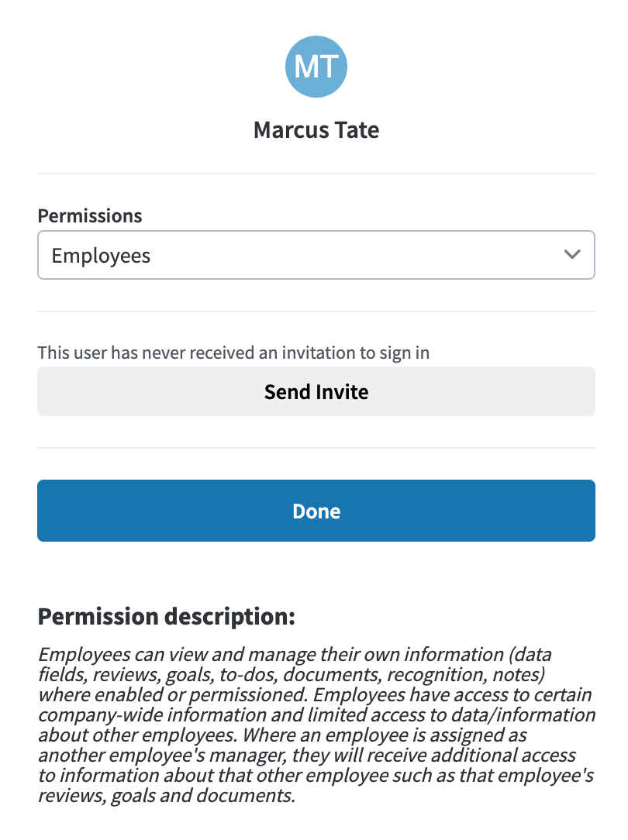
Task: Click the Send Invite button
Action: tap(316, 391)
